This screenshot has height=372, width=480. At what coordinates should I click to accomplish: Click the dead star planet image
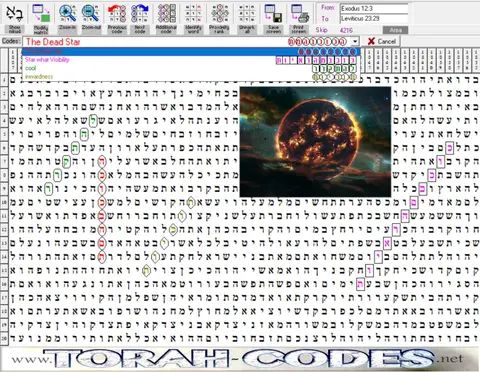315,142
